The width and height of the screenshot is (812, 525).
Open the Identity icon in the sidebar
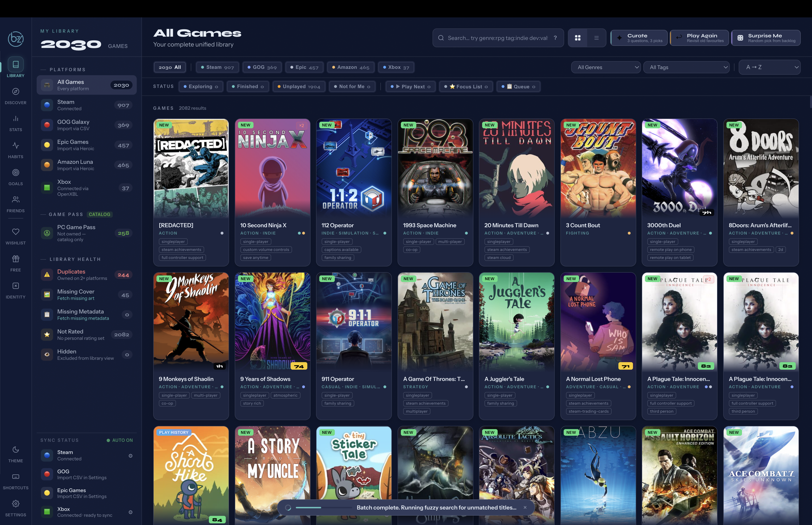(16, 285)
